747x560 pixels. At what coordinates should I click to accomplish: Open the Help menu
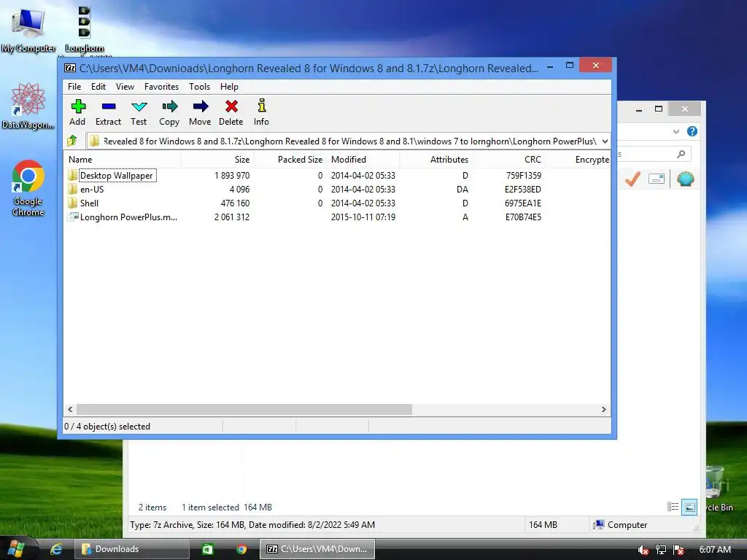[x=229, y=87]
